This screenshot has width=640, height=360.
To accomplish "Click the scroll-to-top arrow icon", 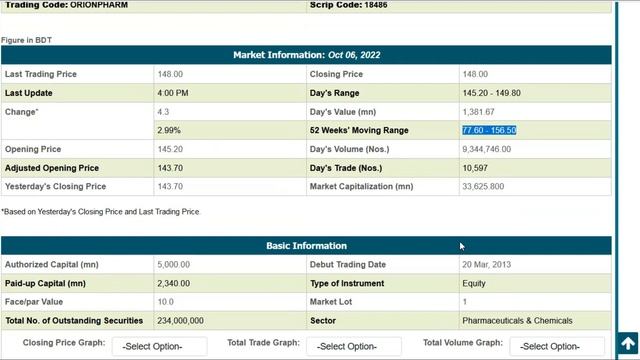I will (x=628, y=344).
